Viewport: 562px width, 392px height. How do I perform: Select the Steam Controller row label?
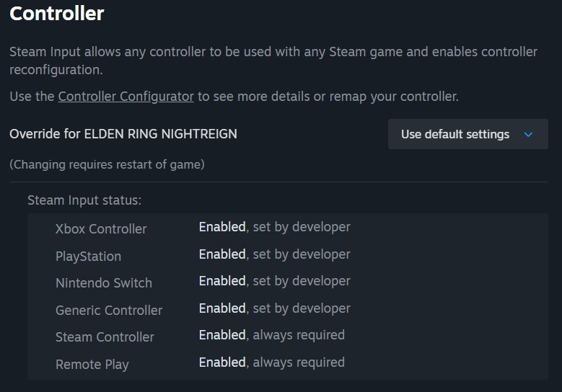105,337
